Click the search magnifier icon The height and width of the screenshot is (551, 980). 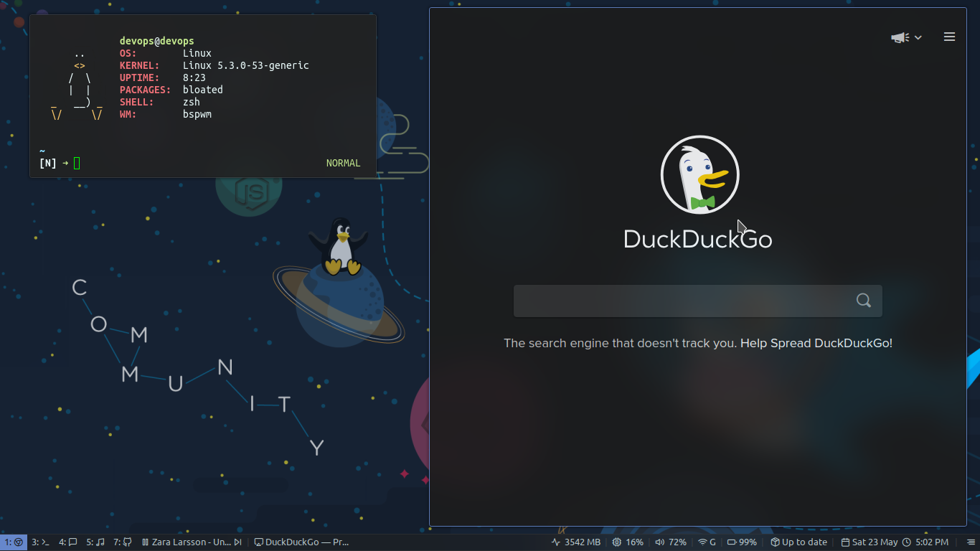pyautogui.click(x=864, y=301)
